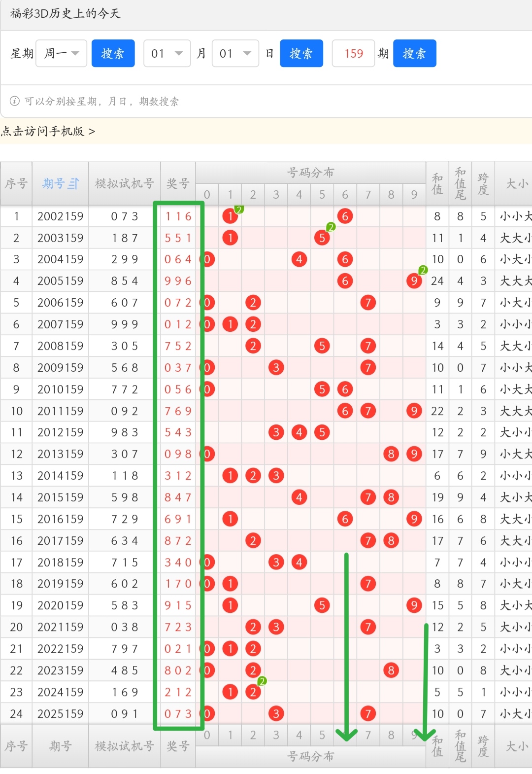The height and width of the screenshot is (774, 532).
Task: Open the 点击访问手机版 link
Action: click(x=48, y=131)
